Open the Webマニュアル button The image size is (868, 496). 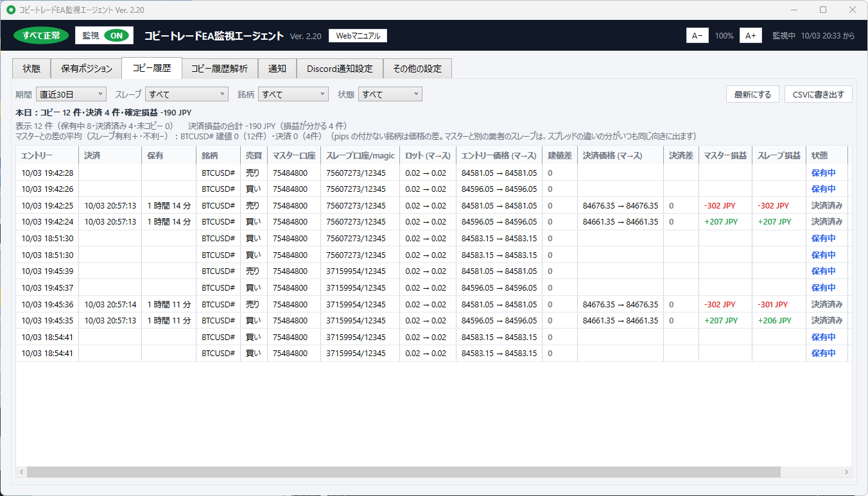tap(358, 36)
